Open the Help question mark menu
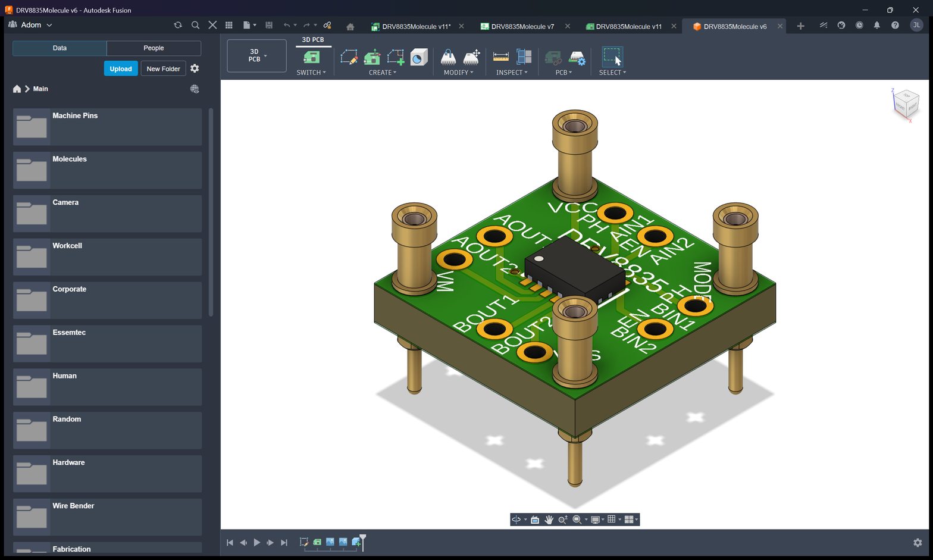The width and height of the screenshot is (933, 560). tap(895, 25)
